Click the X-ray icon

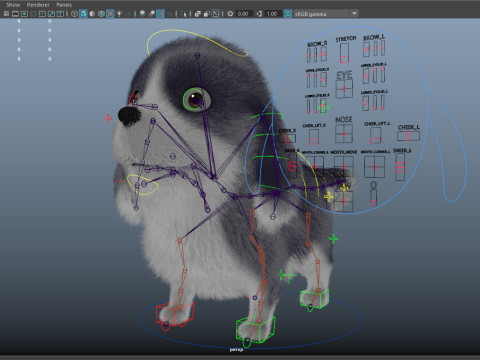197,14
